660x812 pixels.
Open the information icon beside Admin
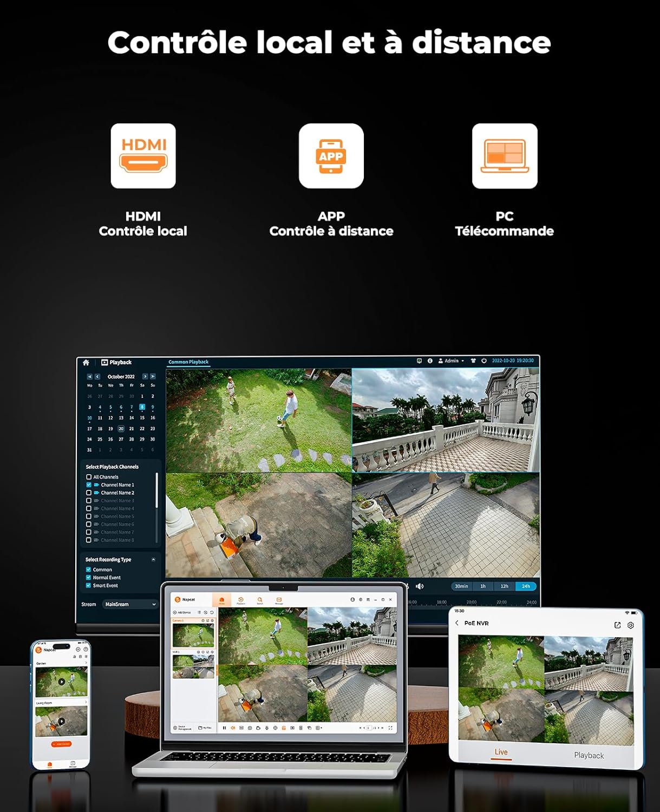[x=430, y=361]
